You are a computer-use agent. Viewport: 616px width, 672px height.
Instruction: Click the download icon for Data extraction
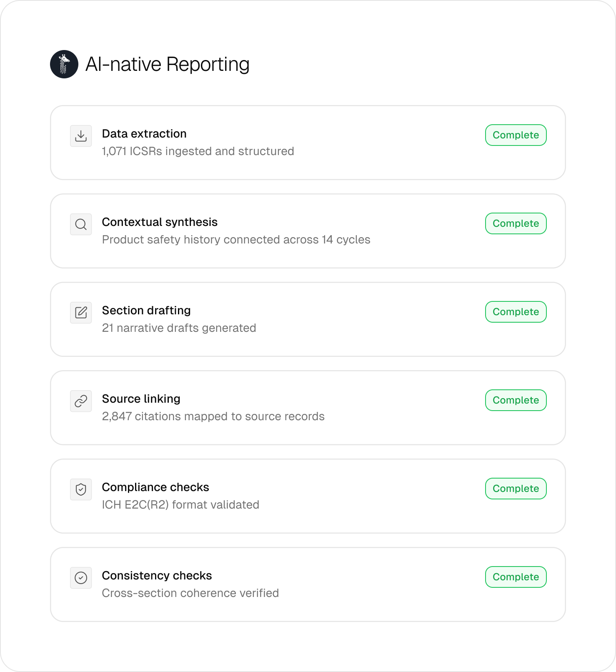click(81, 136)
